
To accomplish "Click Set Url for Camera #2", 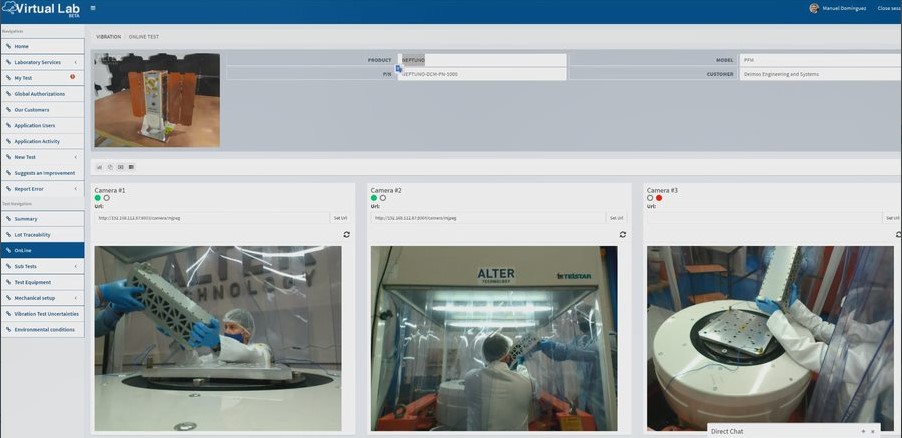I will pos(617,218).
